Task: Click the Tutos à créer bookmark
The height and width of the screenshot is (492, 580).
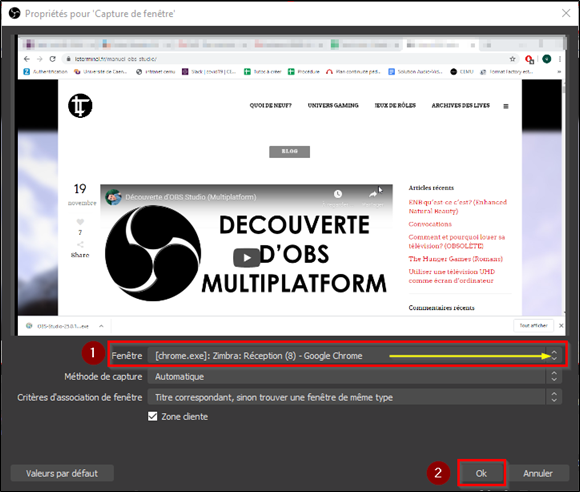Action: pyautogui.click(x=263, y=72)
